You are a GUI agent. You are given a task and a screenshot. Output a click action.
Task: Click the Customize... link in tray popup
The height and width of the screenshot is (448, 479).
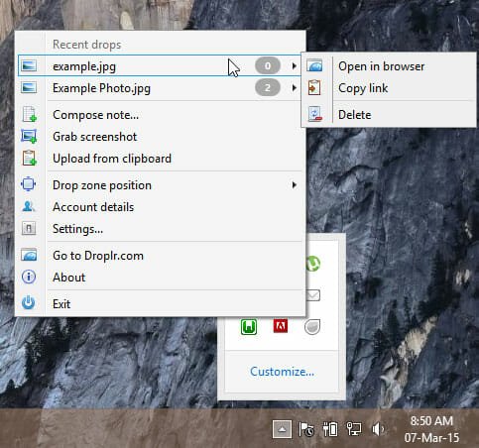click(x=282, y=372)
